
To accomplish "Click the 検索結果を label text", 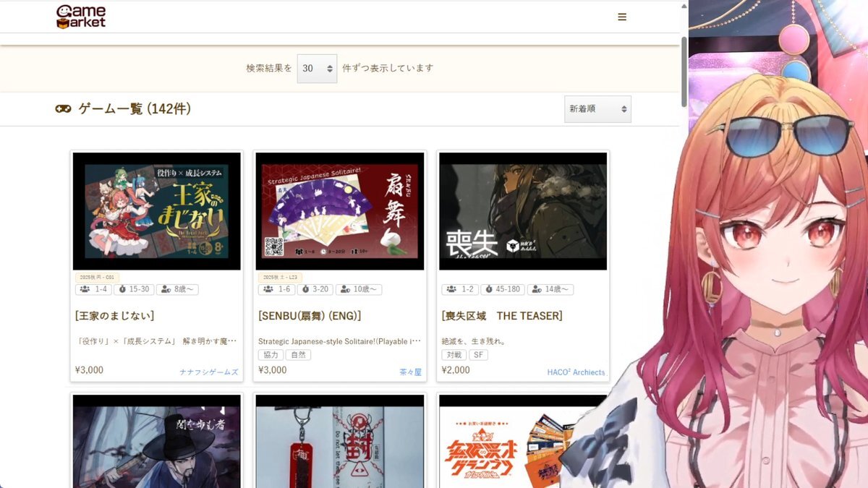I will pyautogui.click(x=269, y=68).
